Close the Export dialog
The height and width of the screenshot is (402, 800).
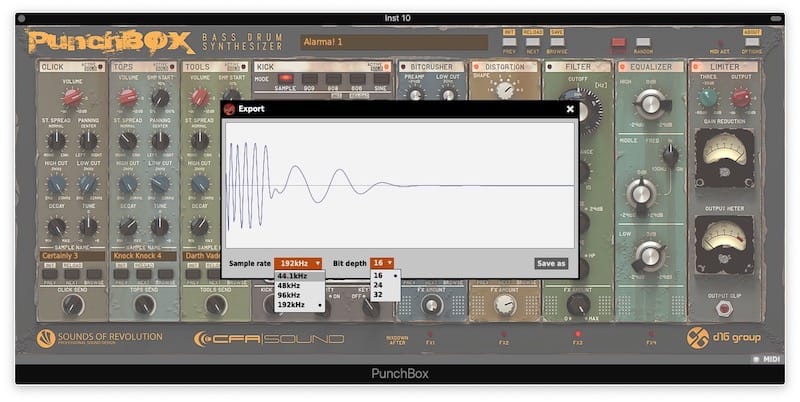570,109
